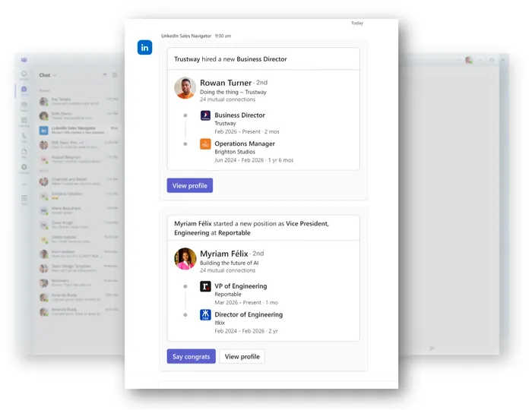Click the Myriam Félix name heading
The width and height of the screenshot is (532, 410).
pyautogui.click(x=224, y=254)
